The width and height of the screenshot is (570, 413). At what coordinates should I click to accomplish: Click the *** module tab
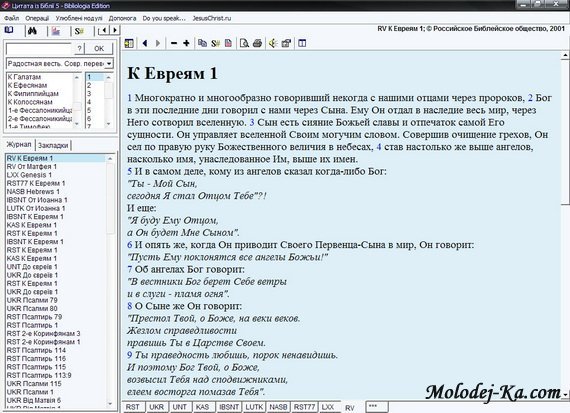pos(377,407)
